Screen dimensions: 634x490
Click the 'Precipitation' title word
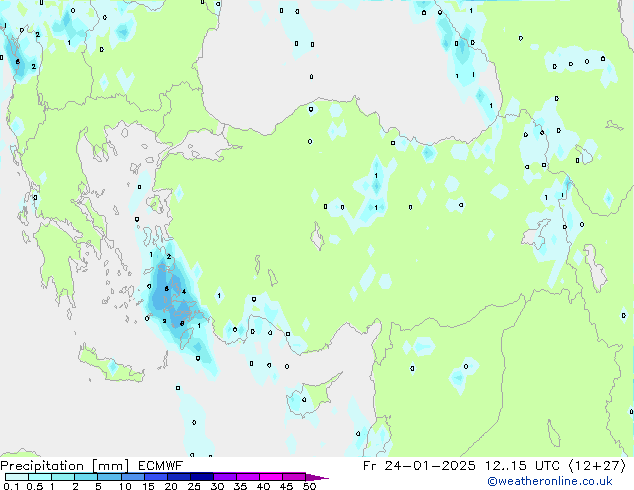[x=42, y=466]
